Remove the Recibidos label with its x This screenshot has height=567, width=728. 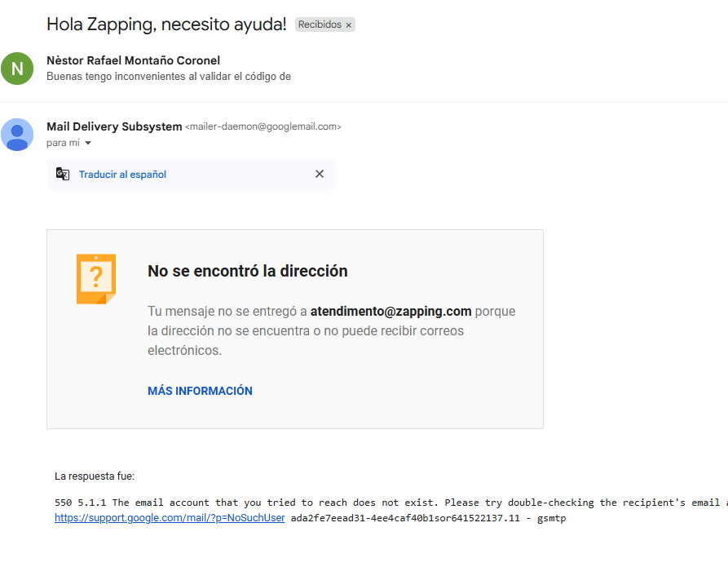[349, 25]
